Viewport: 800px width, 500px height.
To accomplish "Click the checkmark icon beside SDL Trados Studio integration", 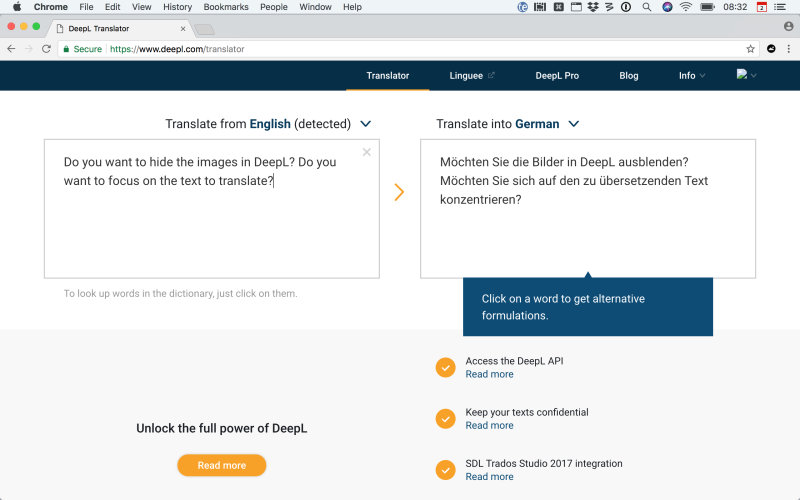I will [x=445, y=470].
